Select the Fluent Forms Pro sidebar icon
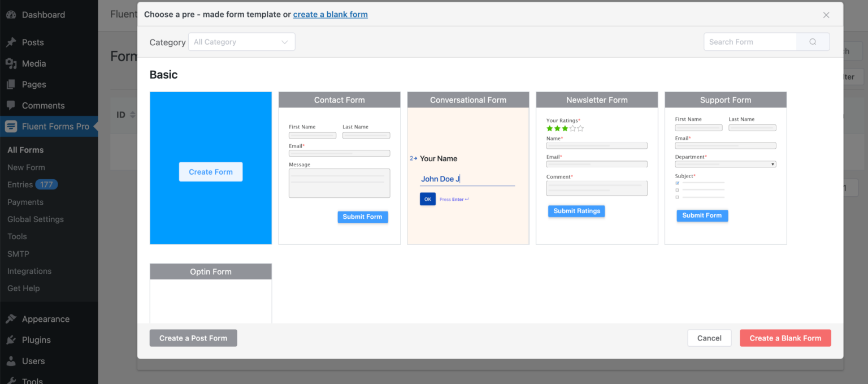The image size is (868, 384). (x=12, y=126)
